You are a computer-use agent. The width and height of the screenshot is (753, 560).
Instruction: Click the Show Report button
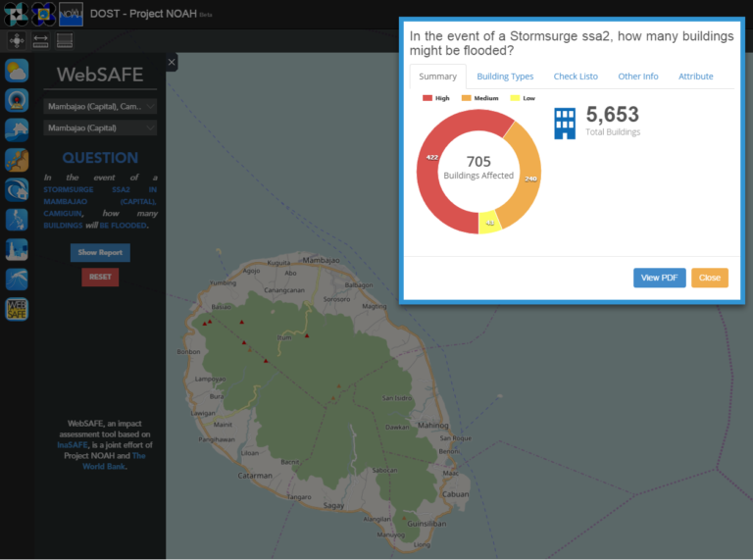click(100, 252)
